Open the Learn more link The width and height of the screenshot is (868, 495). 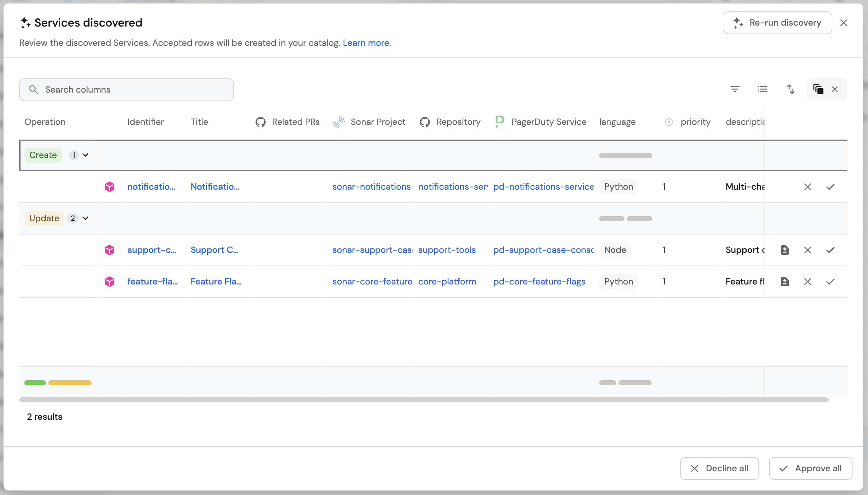point(367,43)
